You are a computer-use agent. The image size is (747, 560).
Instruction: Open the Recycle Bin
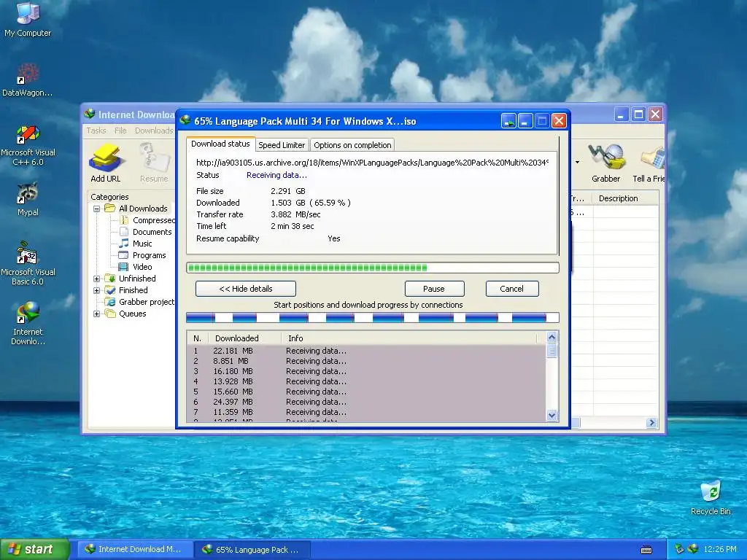click(x=711, y=498)
